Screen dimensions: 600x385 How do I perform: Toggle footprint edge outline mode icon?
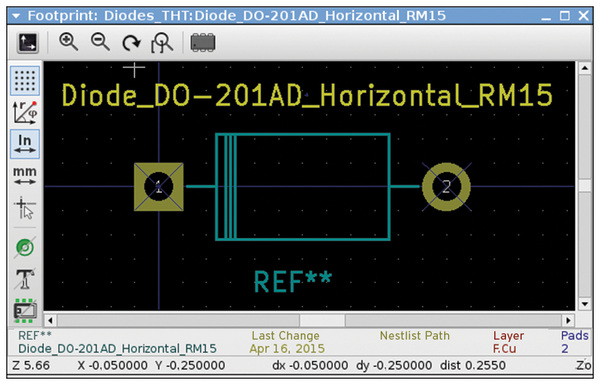[25, 310]
